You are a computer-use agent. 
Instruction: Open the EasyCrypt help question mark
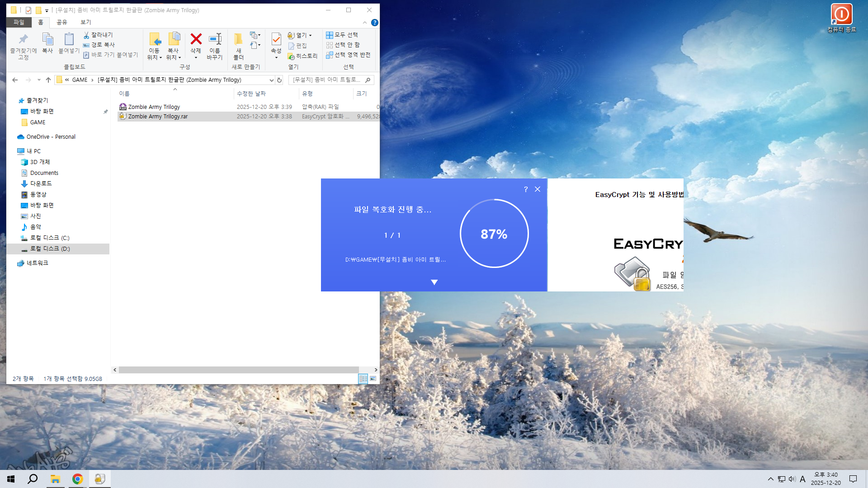pos(526,189)
